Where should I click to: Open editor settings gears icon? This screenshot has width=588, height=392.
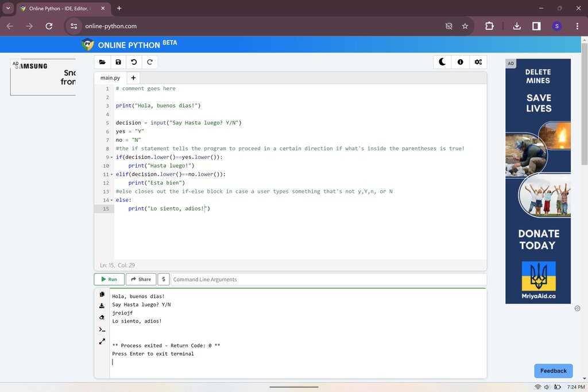(x=478, y=62)
